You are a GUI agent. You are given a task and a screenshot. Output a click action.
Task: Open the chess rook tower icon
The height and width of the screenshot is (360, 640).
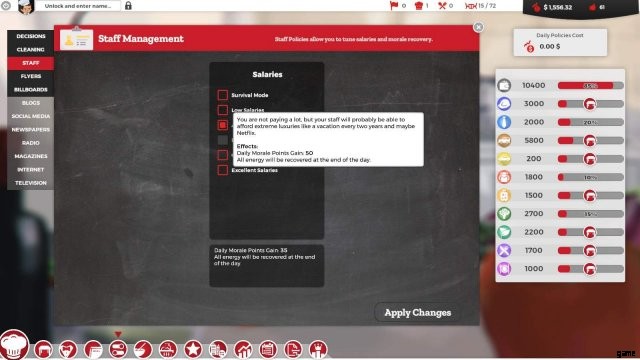click(318, 350)
